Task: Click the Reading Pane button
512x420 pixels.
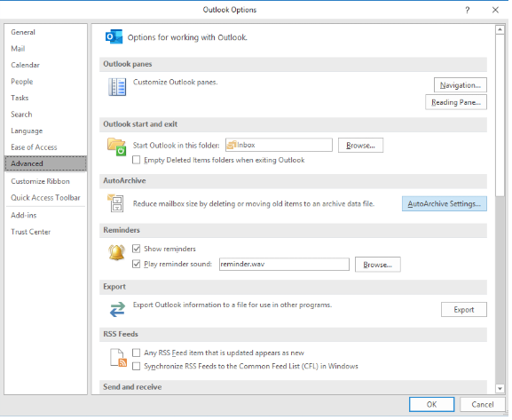Action: point(456,102)
